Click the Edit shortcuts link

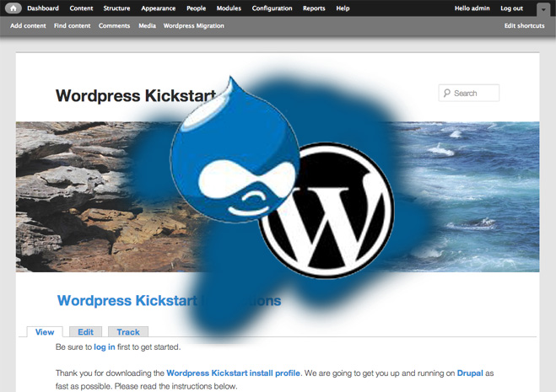(524, 26)
